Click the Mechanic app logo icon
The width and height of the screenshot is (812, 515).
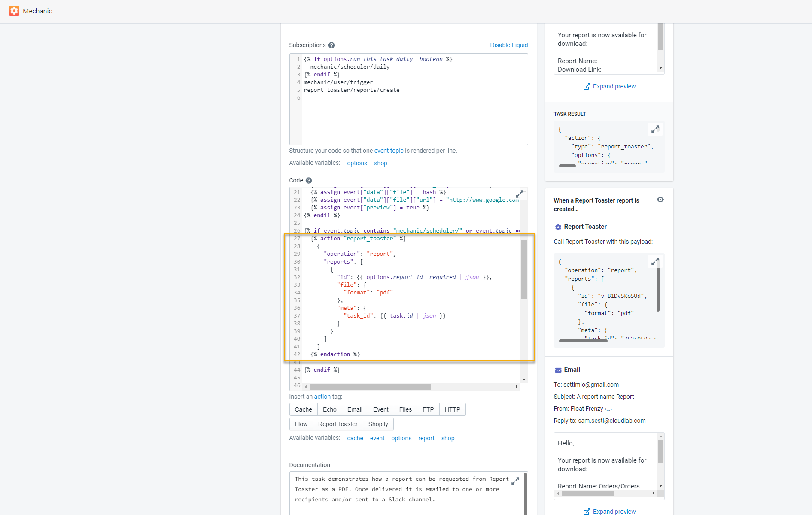[x=14, y=11]
